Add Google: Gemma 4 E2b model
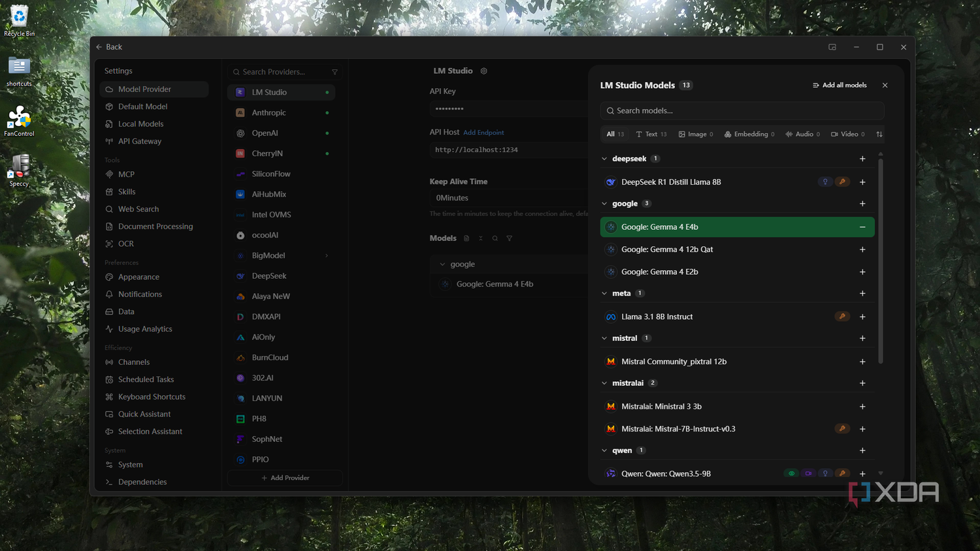This screenshot has width=980, height=551. (x=862, y=272)
